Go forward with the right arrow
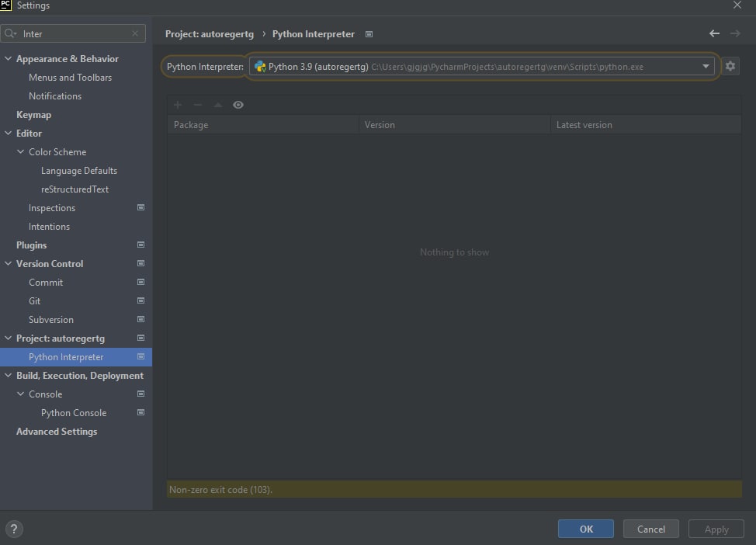The image size is (756, 545). tap(735, 33)
